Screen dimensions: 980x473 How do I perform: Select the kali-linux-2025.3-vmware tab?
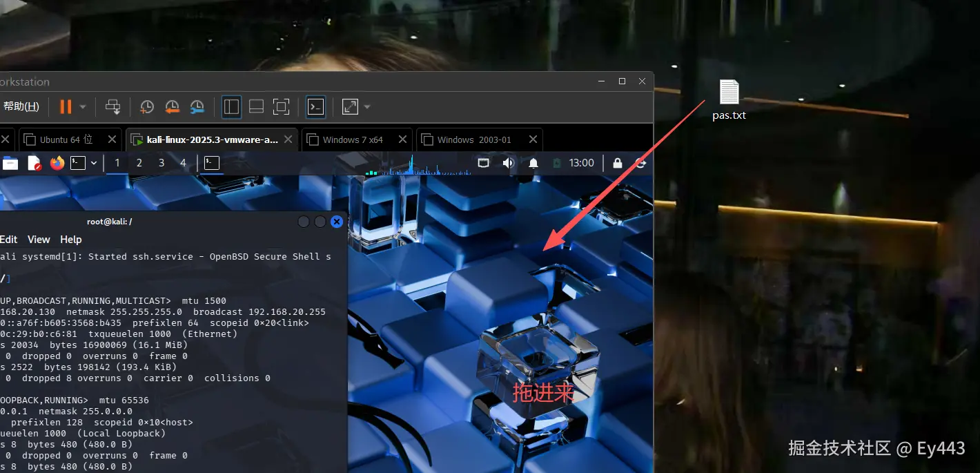click(x=212, y=139)
